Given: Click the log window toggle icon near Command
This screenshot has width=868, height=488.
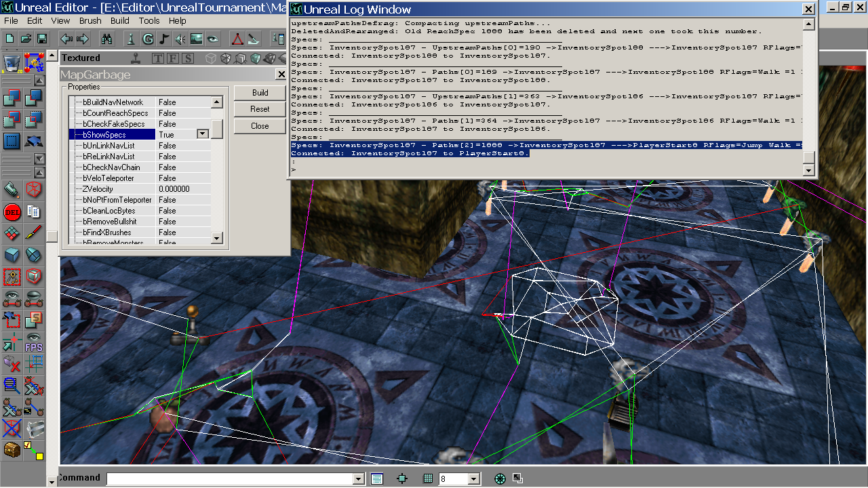Looking at the screenshot, I should [377, 479].
